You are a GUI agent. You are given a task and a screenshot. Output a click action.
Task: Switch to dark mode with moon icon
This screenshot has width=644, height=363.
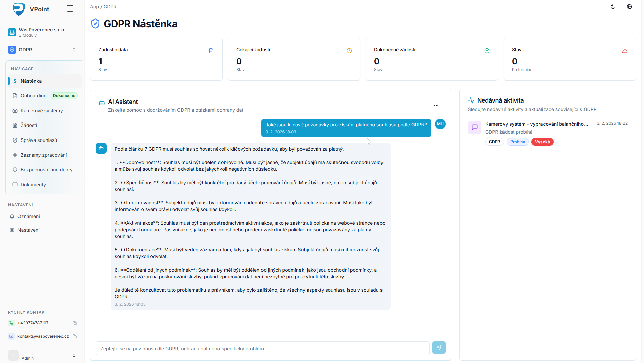pyautogui.click(x=613, y=7)
